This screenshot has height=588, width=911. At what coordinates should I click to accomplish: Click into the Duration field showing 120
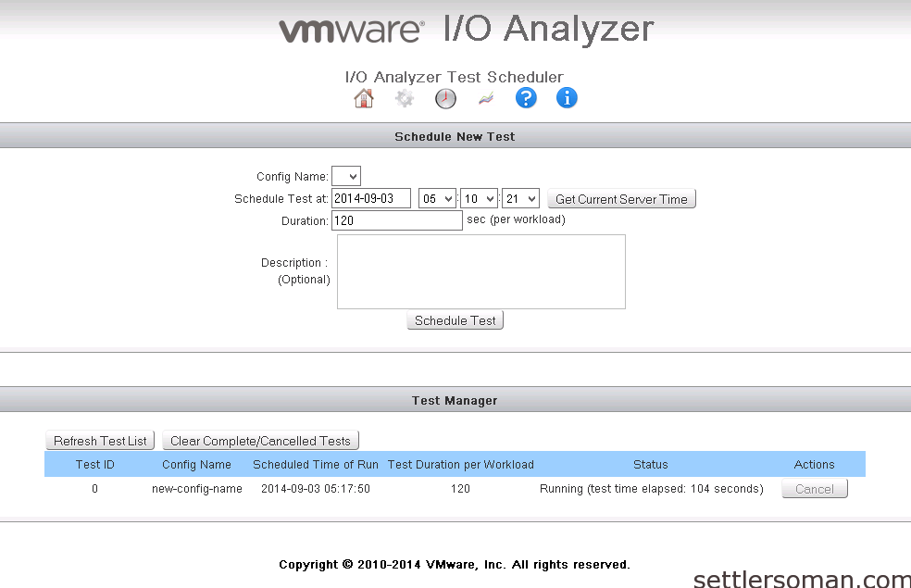(397, 220)
